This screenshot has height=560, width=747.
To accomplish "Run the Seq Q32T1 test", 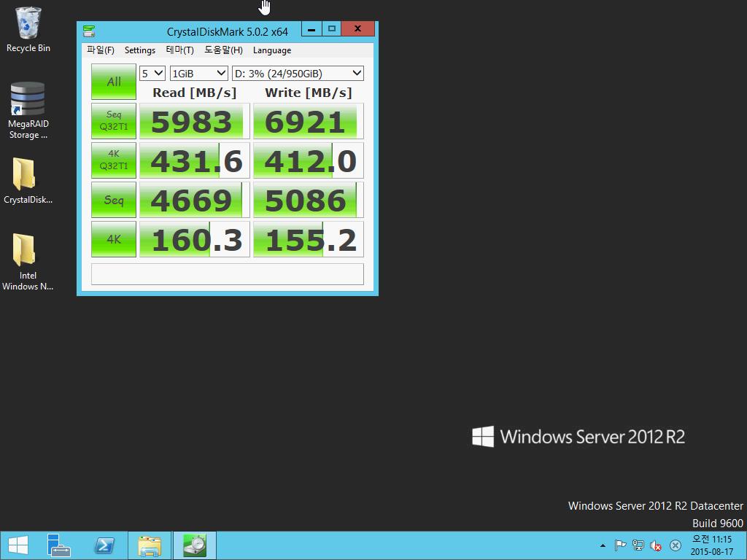I will 114,121.
